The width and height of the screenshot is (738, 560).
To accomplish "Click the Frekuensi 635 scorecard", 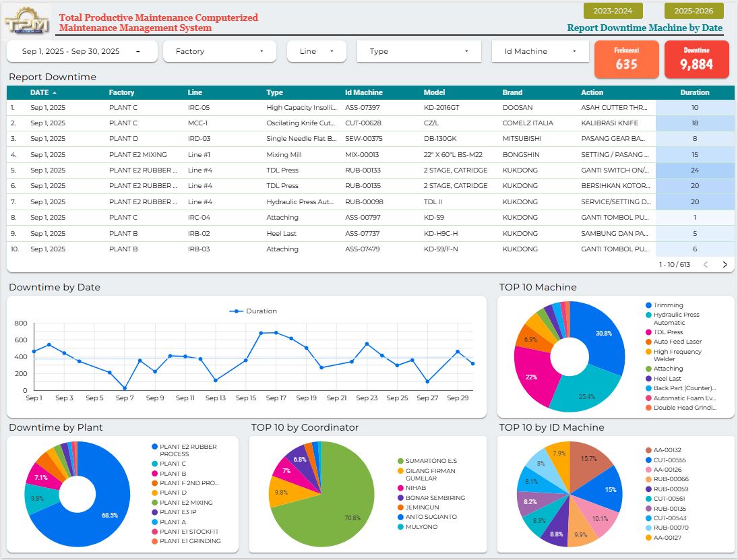I will tap(626, 59).
